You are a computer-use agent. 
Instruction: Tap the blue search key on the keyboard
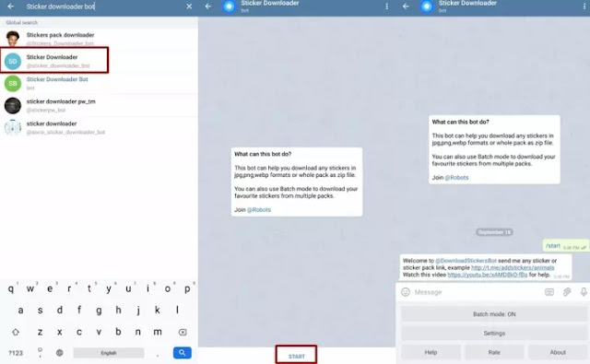point(183,353)
